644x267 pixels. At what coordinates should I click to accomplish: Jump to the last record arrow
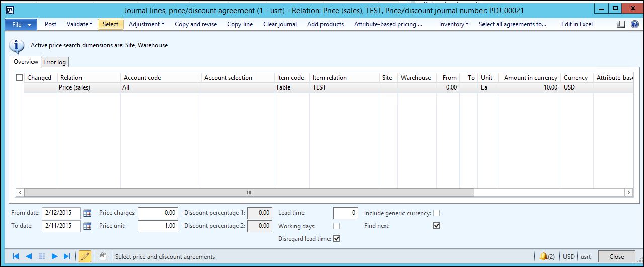67,256
